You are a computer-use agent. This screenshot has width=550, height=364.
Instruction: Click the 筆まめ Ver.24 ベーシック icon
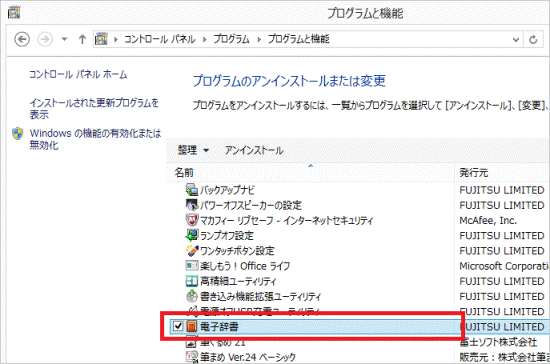[192, 357]
